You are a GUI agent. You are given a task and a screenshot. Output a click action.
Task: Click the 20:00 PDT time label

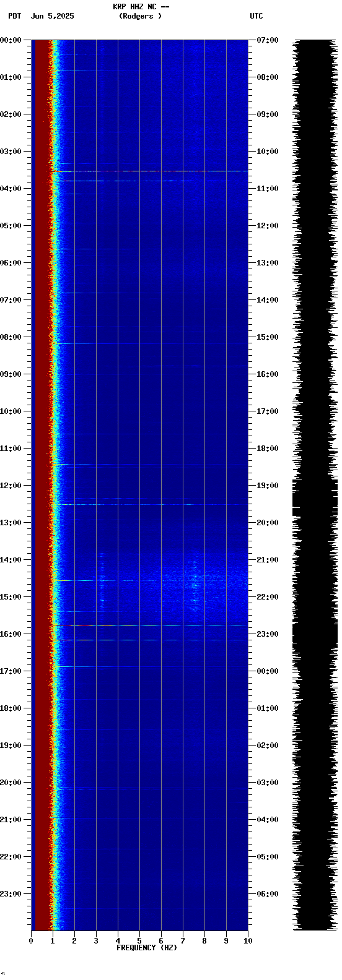pyautogui.click(x=11, y=783)
